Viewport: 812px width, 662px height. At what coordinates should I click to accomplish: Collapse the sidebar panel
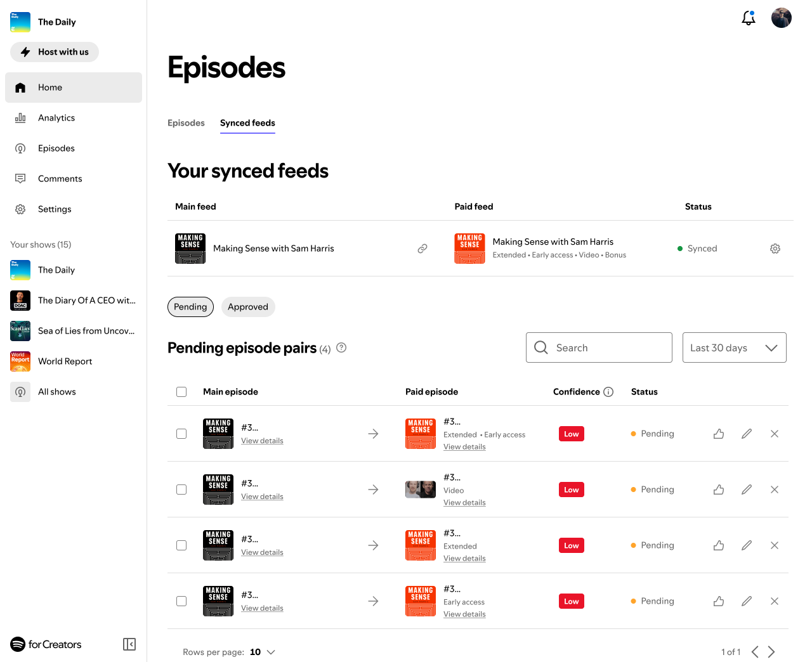click(x=129, y=644)
